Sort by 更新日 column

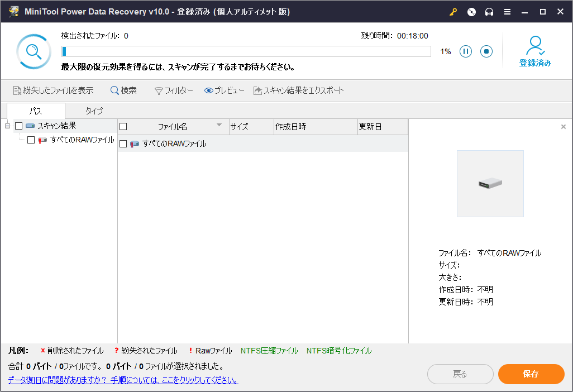coord(383,127)
